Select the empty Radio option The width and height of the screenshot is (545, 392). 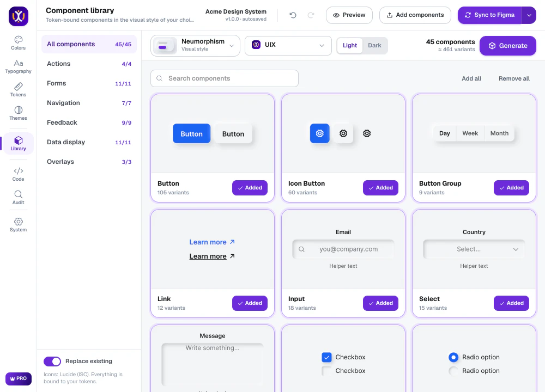[453, 371]
